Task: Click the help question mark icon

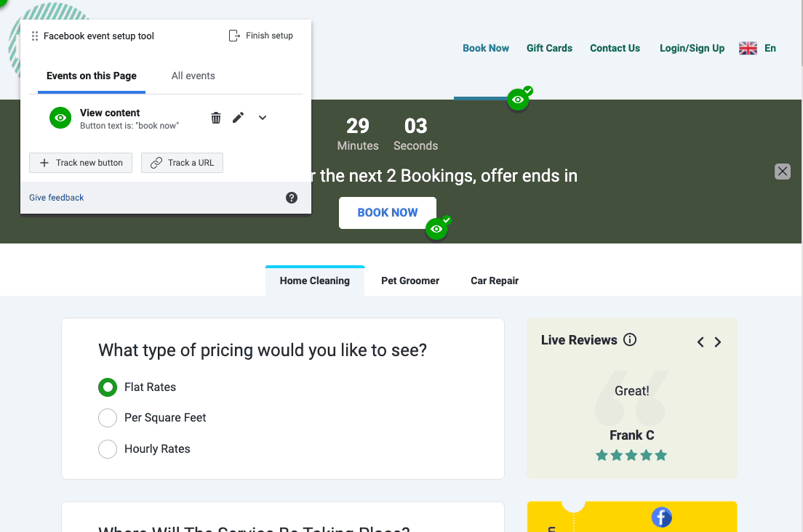Action: [292, 198]
